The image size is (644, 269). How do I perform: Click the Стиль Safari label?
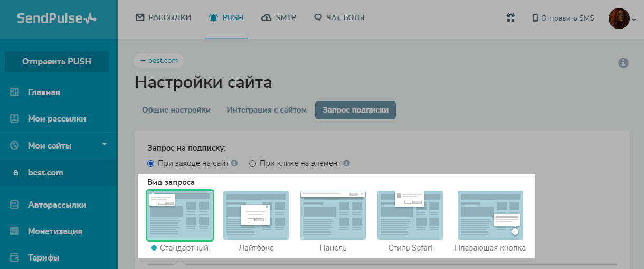[410, 248]
